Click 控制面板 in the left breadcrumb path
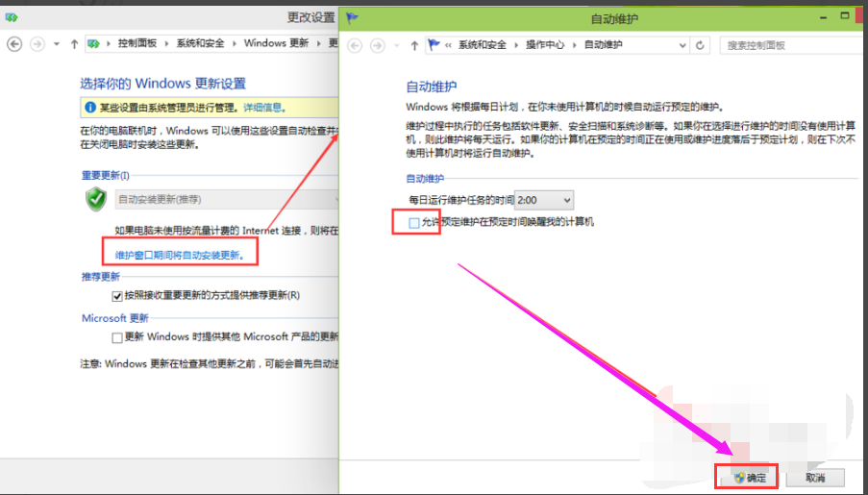The image size is (868, 495). click(x=140, y=43)
